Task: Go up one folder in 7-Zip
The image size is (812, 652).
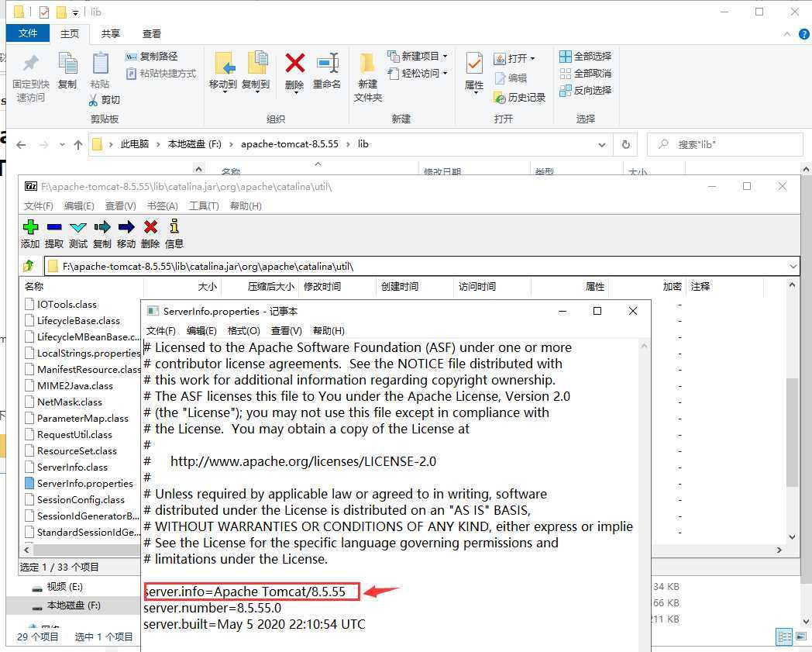Action: pos(29,267)
